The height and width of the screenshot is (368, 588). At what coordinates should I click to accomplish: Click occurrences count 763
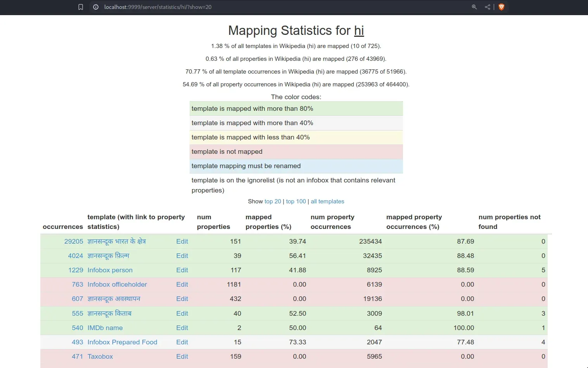78,284
